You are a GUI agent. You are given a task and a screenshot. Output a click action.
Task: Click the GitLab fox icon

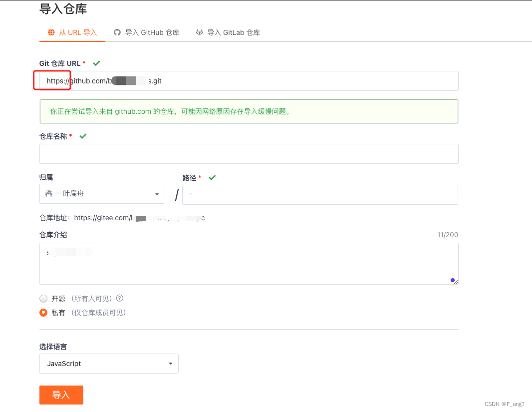(x=200, y=32)
